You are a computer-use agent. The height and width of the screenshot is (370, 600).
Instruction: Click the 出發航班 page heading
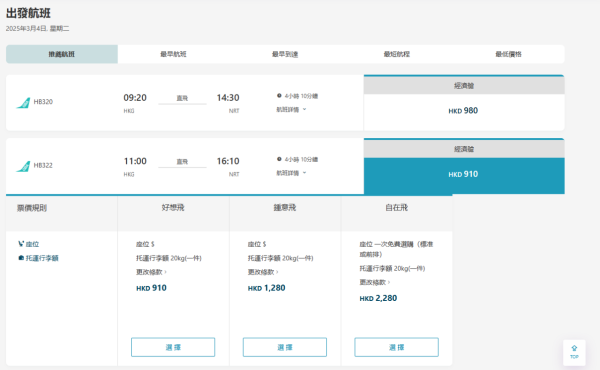tap(28, 13)
